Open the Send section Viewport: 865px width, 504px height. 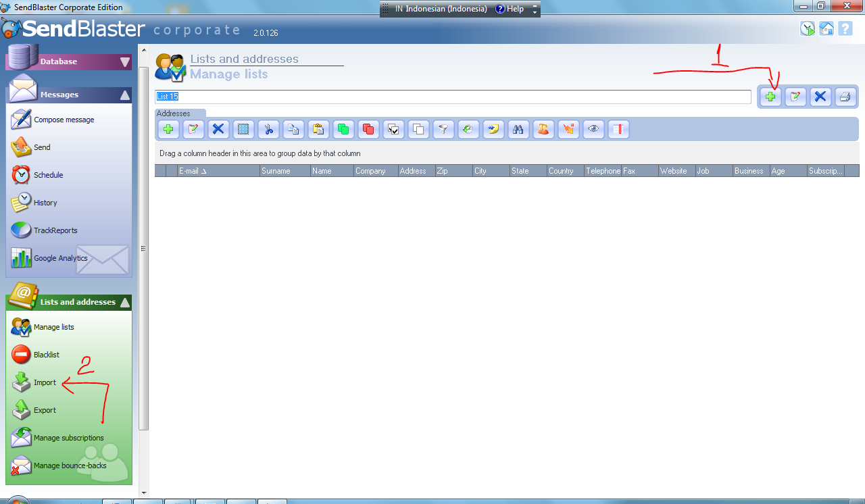pos(31,147)
